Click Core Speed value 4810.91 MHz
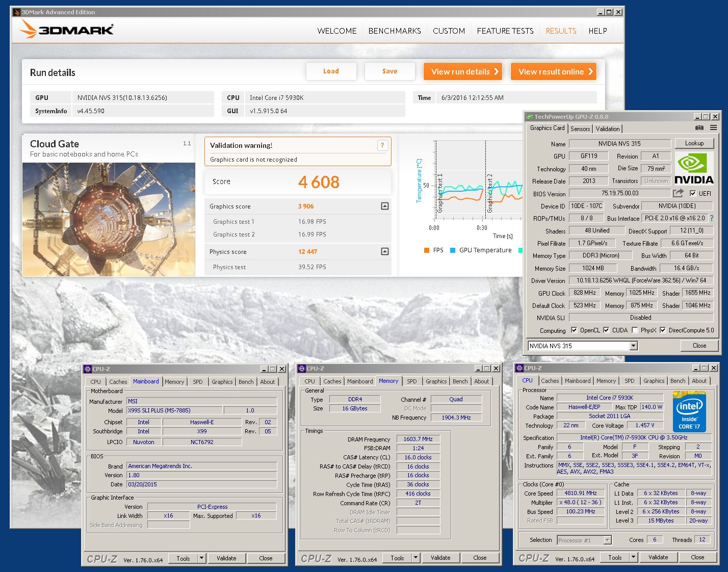 click(581, 493)
